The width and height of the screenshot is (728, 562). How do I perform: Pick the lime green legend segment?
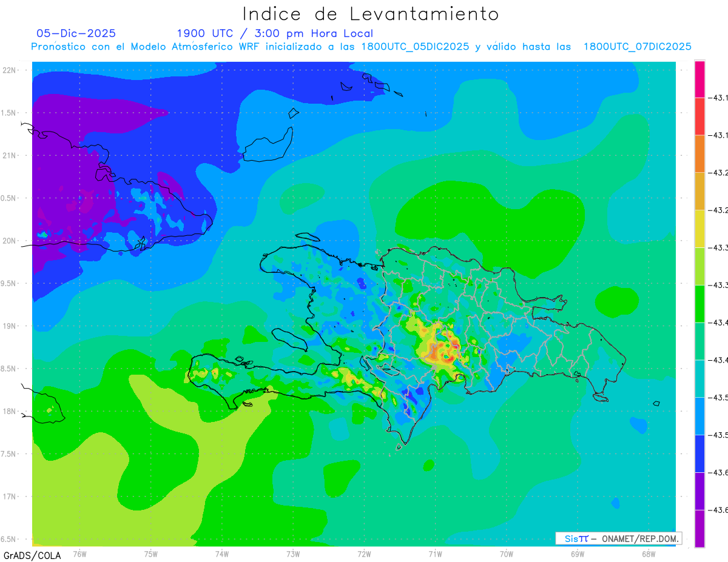click(699, 267)
